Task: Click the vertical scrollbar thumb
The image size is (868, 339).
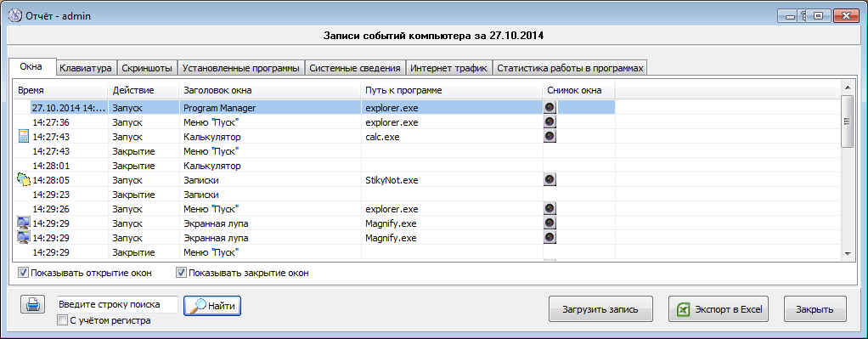Action: pos(847,121)
